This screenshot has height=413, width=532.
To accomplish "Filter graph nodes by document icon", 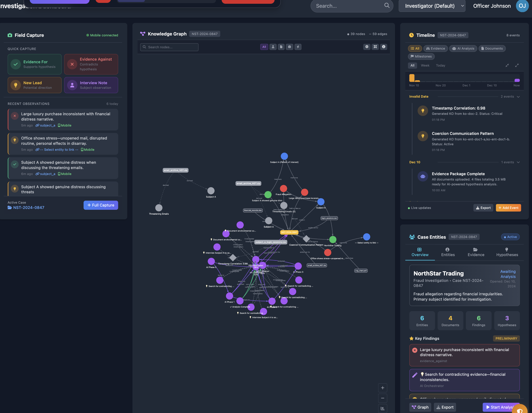I will point(281,47).
